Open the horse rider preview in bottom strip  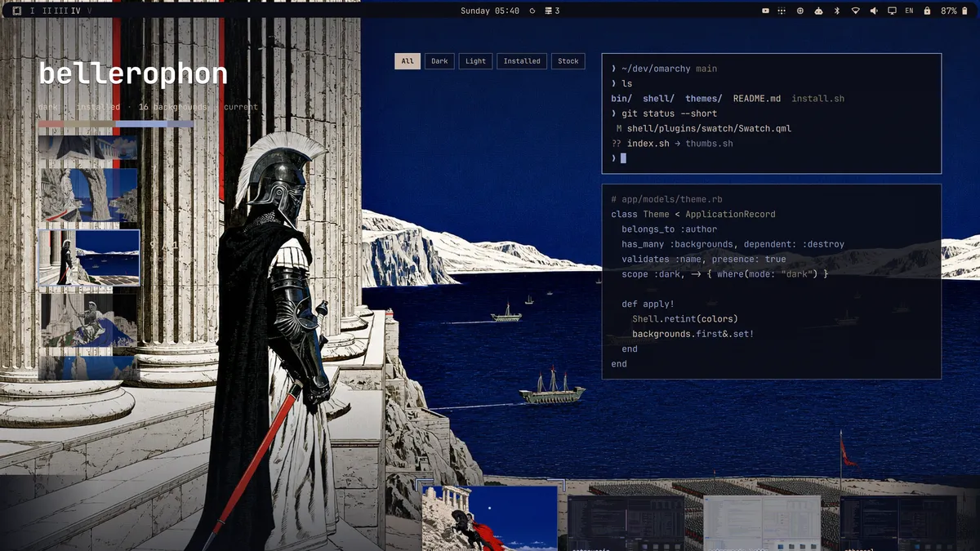click(x=490, y=518)
